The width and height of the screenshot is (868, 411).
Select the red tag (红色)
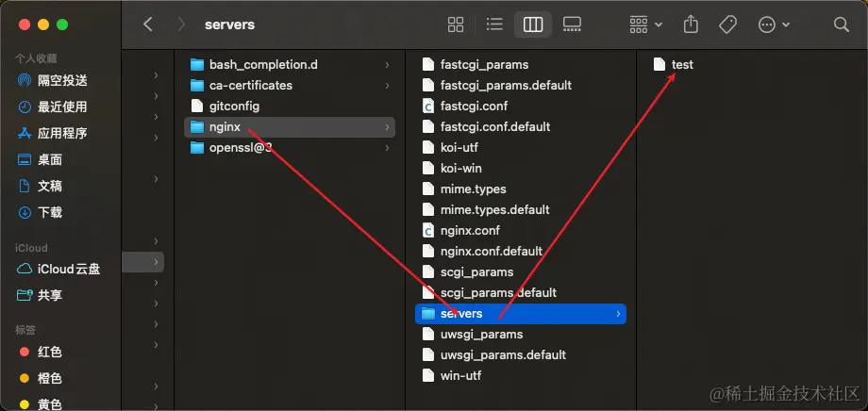pos(40,352)
